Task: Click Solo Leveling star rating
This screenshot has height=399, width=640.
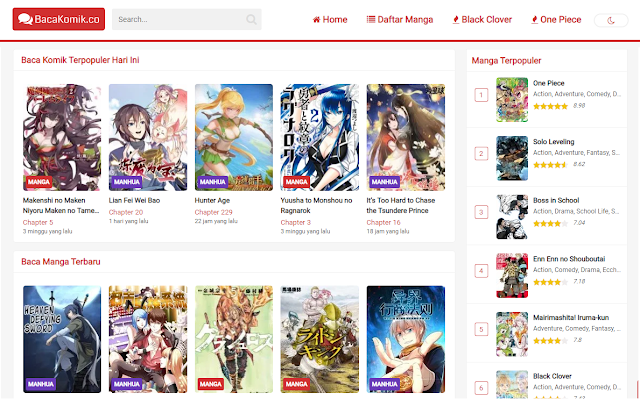Action: [550, 165]
